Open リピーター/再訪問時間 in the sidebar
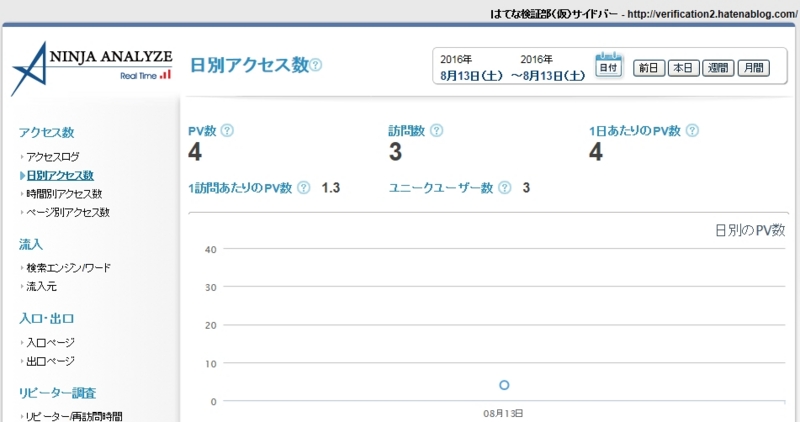Viewport: 800px width, 422px height. (74, 416)
